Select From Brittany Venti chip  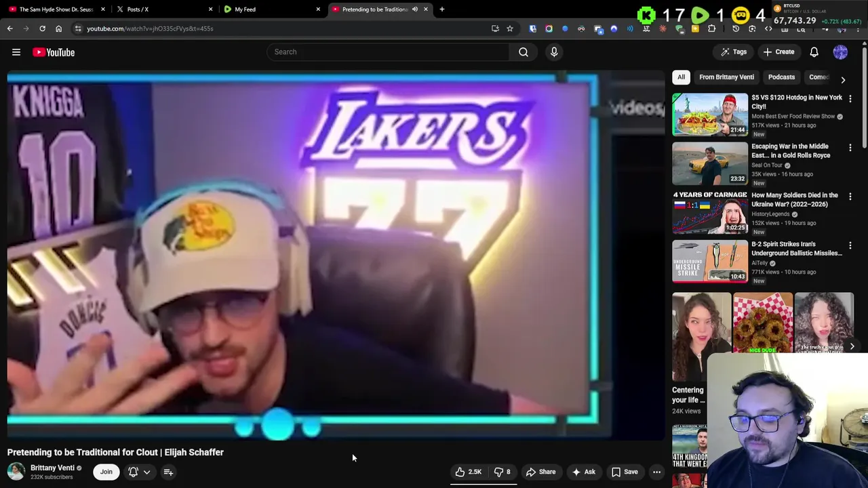pyautogui.click(x=726, y=77)
